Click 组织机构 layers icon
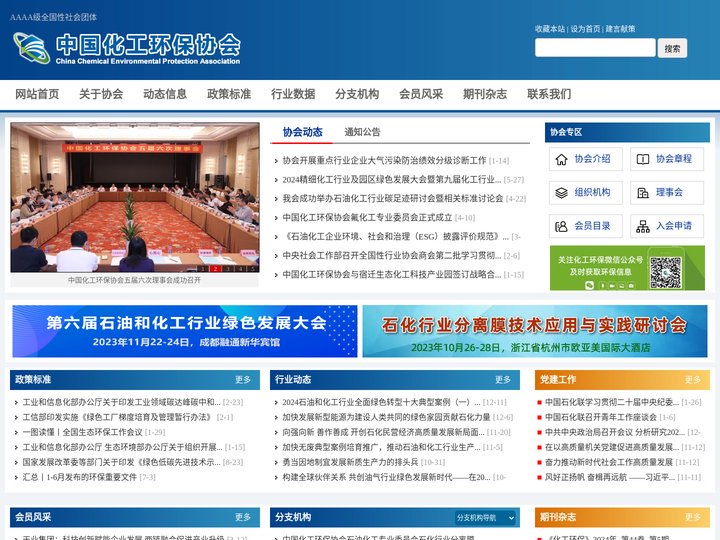Image resolution: width=720 pixels, height=540 pixels. click(561, 193)
